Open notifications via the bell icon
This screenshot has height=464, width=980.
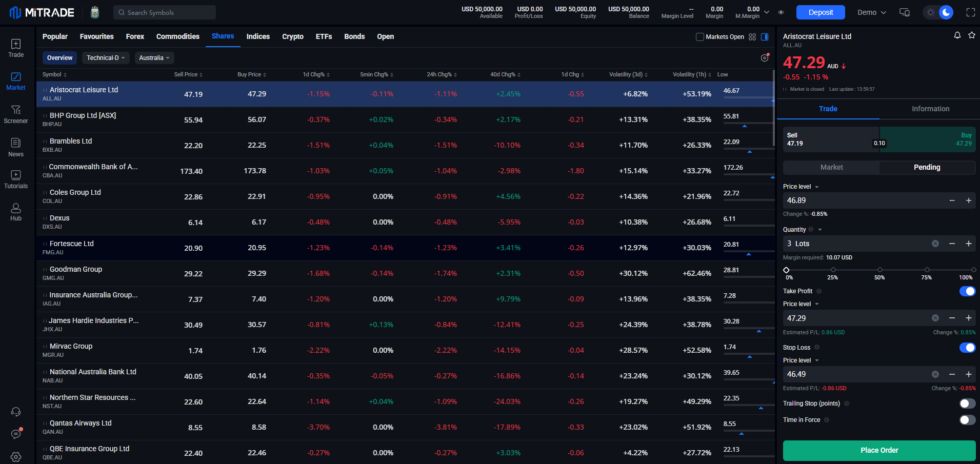tap(956, 35)
